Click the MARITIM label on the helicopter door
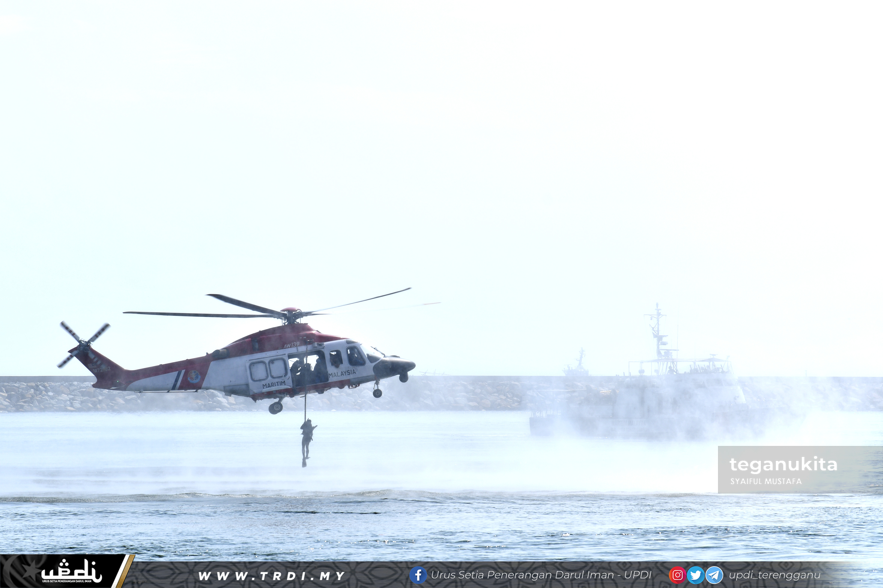883x588 pixels. click(x=274, y=385)
